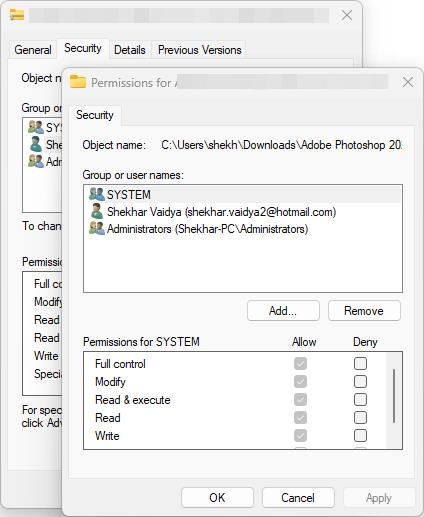Click the Remove button
Viewport: 424px width, 517px height.
click(364, 311)
